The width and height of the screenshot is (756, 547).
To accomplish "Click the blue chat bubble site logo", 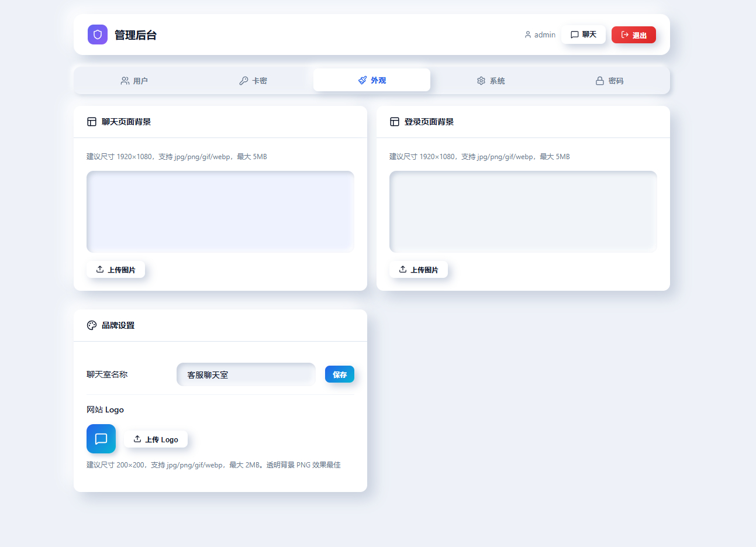I will [x=101, y=439].
